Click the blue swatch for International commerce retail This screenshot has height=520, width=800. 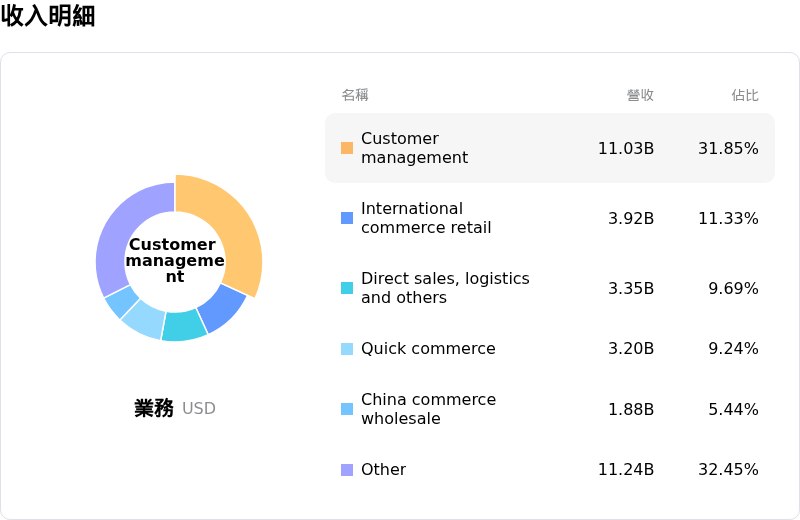coord(347,218)
